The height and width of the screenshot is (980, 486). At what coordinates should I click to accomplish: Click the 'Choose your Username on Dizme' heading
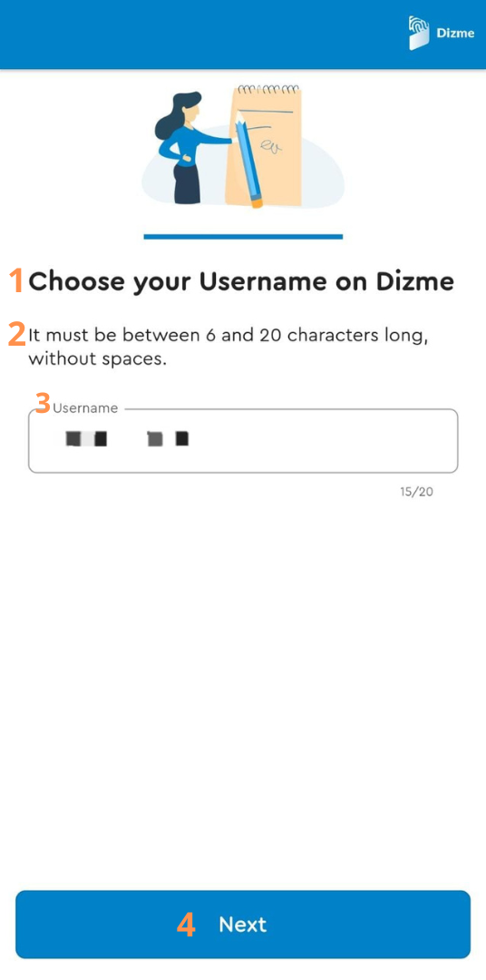pyautogui.click(x=241, y=282)
